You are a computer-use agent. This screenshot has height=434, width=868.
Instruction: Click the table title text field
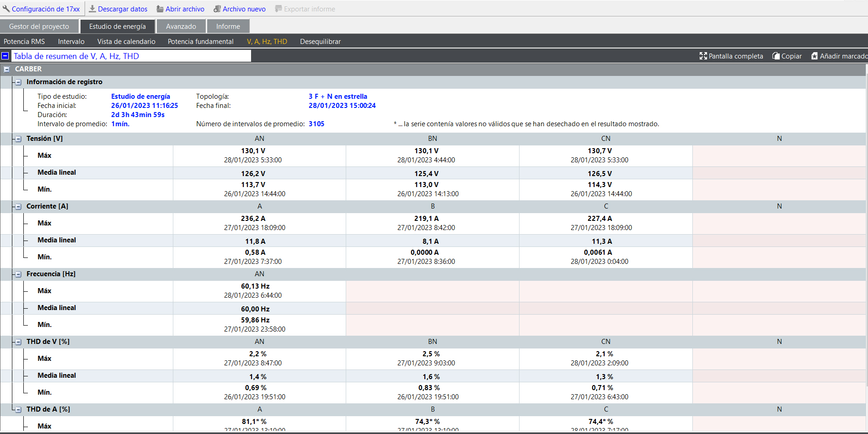(x=131, y=56)
